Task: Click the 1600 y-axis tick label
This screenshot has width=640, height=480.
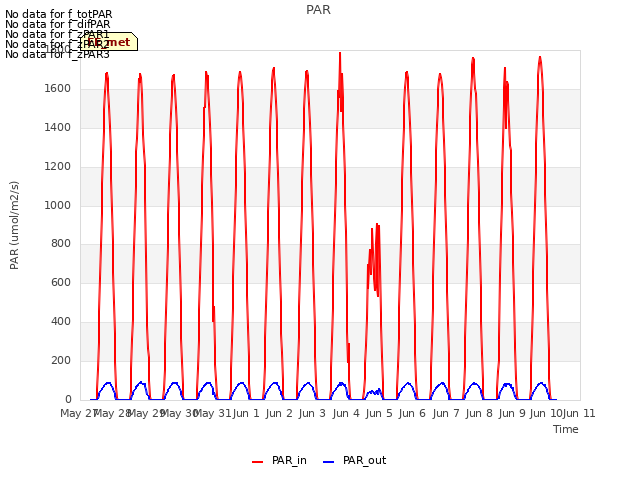Action: click(58, 89)
